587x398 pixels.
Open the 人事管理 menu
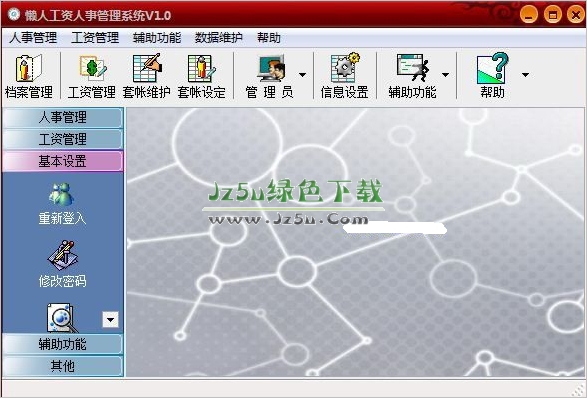click(33, 38)
